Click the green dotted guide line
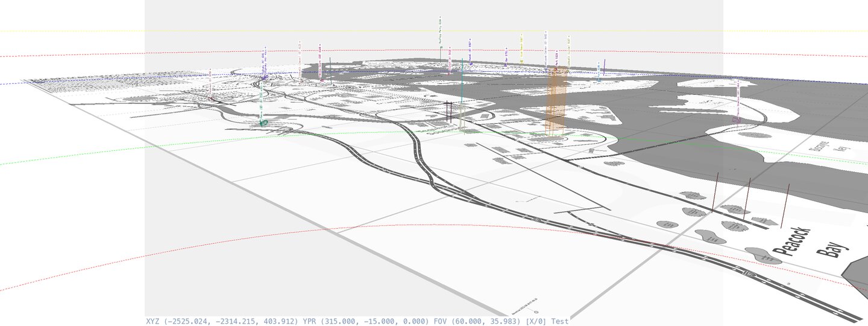 pyautogui.click(x=121, y=151)
